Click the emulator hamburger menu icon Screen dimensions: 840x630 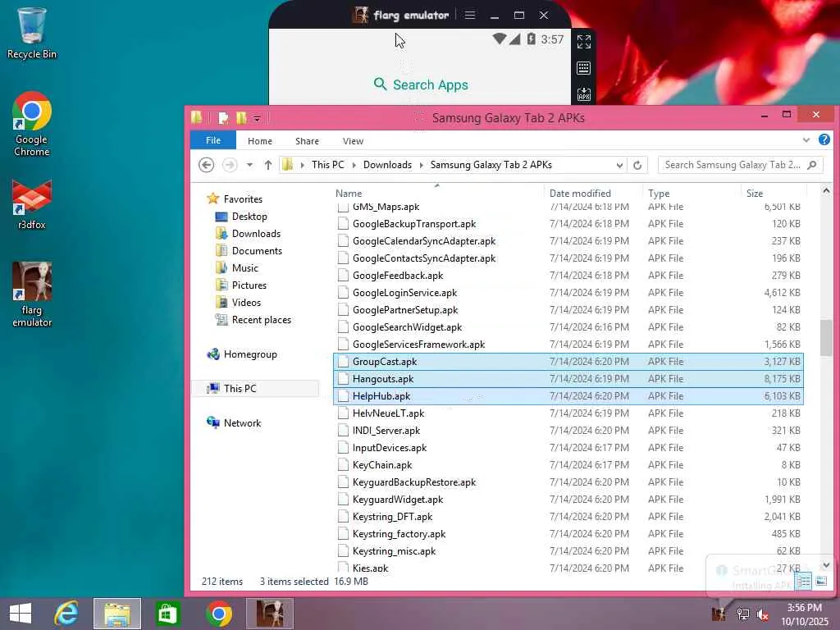click(470, 15)
